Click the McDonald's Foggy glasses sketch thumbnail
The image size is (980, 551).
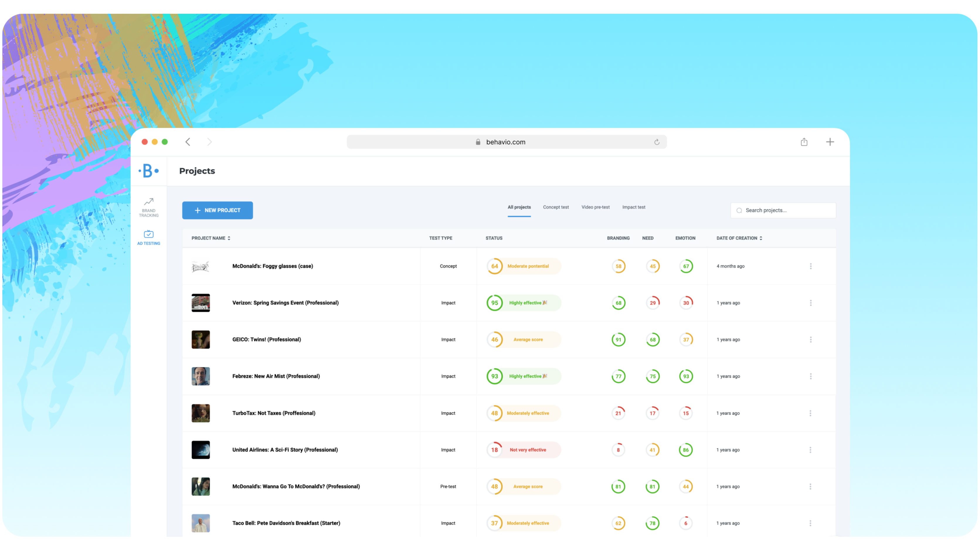[x=201, y=266]
